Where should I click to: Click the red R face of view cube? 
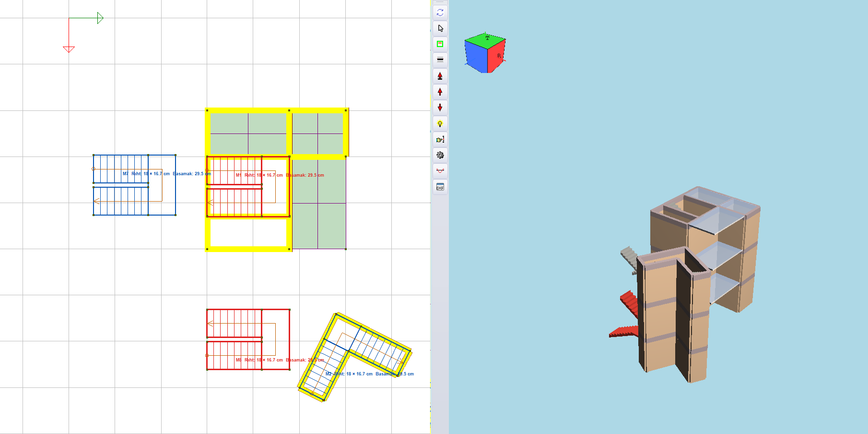(497, 57)
